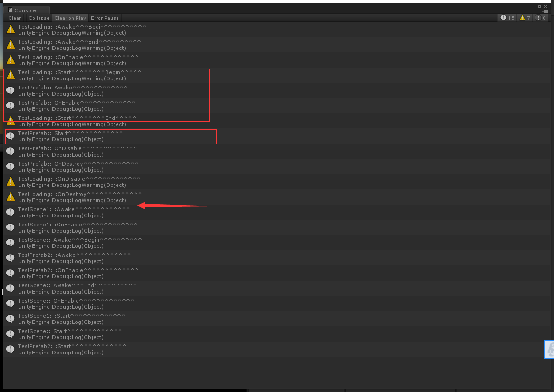Select log text 'TestPrefab:::OnDisable'

[50, 148]
